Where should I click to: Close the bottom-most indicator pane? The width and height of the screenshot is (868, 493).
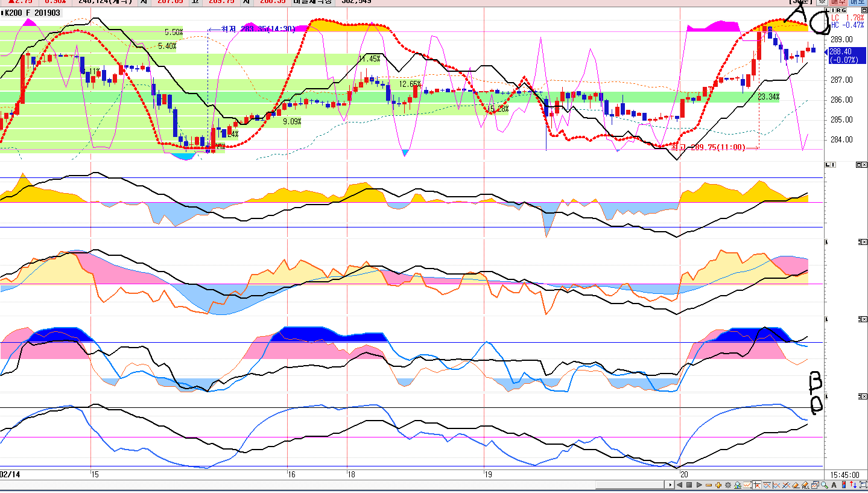coord(865,396)
